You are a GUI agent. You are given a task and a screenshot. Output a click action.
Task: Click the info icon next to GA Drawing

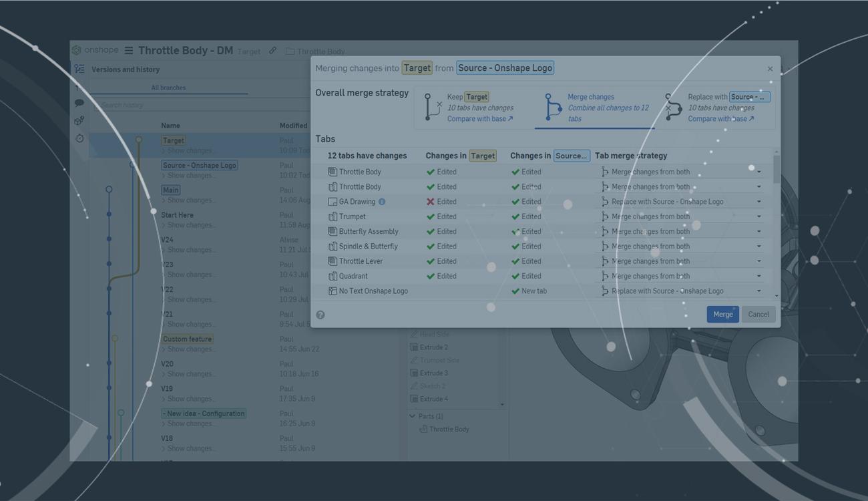coord(382,201)
